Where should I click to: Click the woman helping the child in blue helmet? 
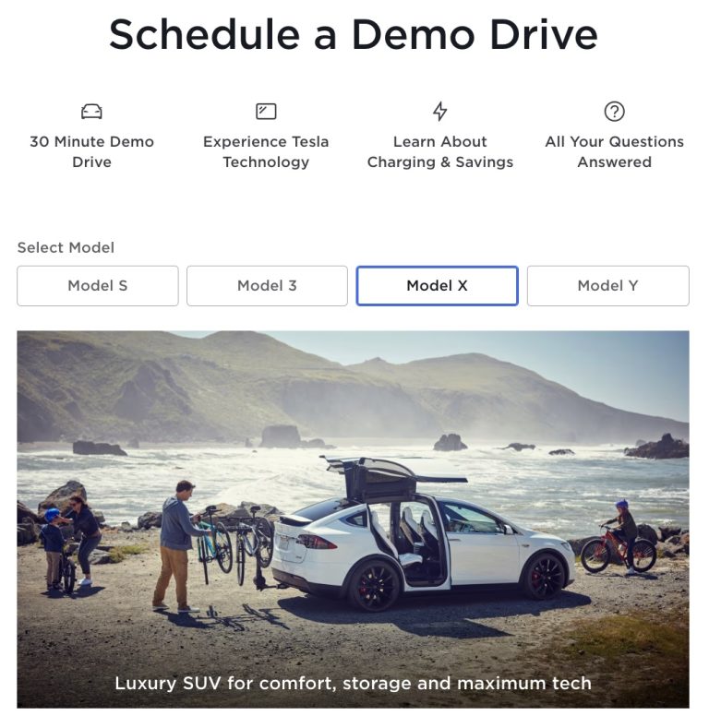(84, 541)
